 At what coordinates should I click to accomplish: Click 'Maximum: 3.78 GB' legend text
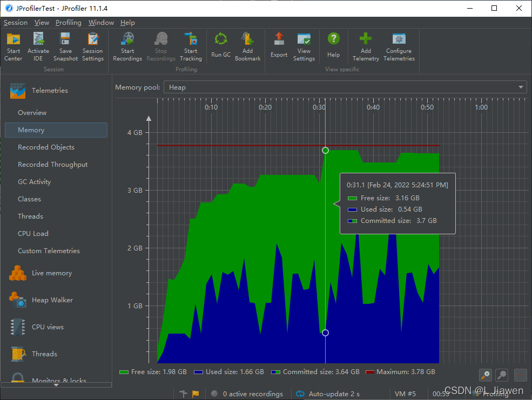click(x=406, y=372)
